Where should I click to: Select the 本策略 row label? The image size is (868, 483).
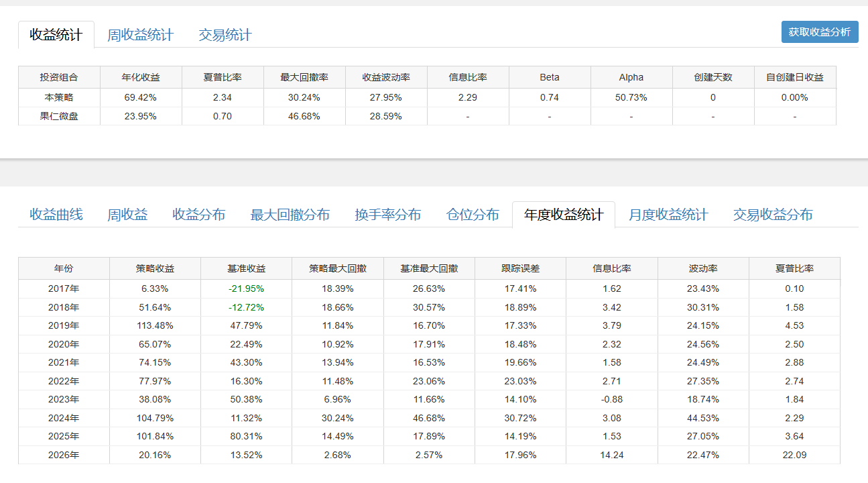pos(59,97)
